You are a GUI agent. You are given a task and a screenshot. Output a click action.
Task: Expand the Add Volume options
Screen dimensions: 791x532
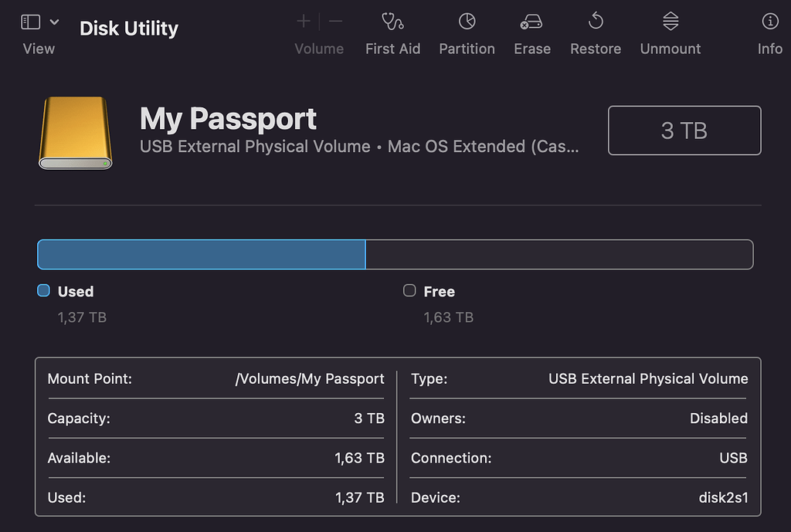click(x=303, y=21)
